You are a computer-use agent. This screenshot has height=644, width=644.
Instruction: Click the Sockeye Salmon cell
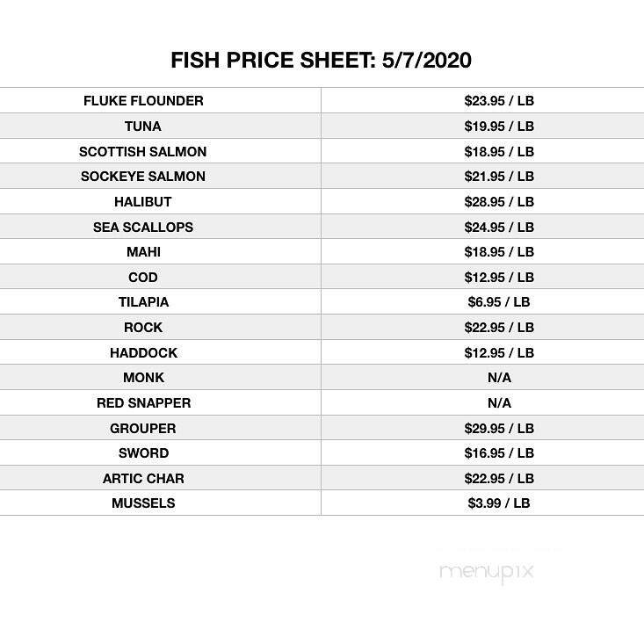click(143, 177)
